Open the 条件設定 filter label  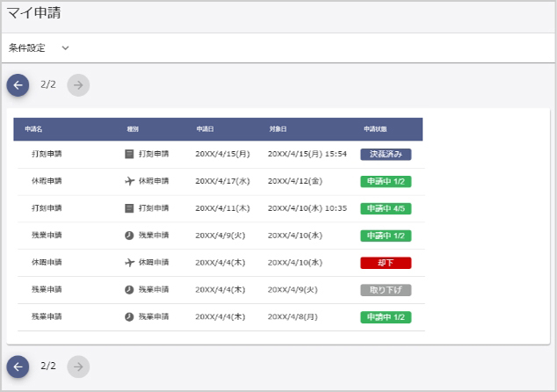(x=27, y=48)
